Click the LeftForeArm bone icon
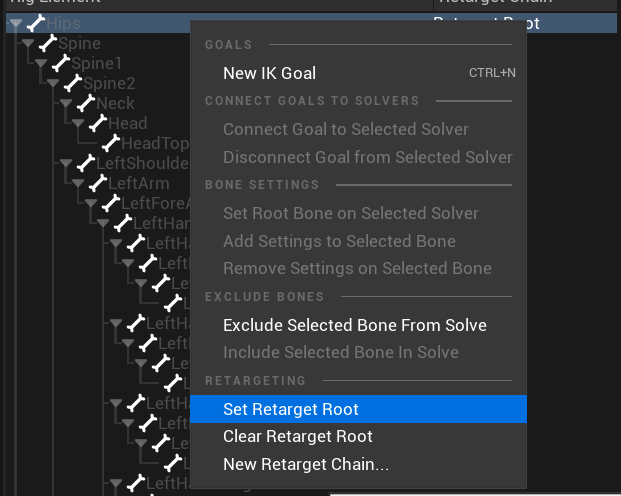 tap(111, 203)
